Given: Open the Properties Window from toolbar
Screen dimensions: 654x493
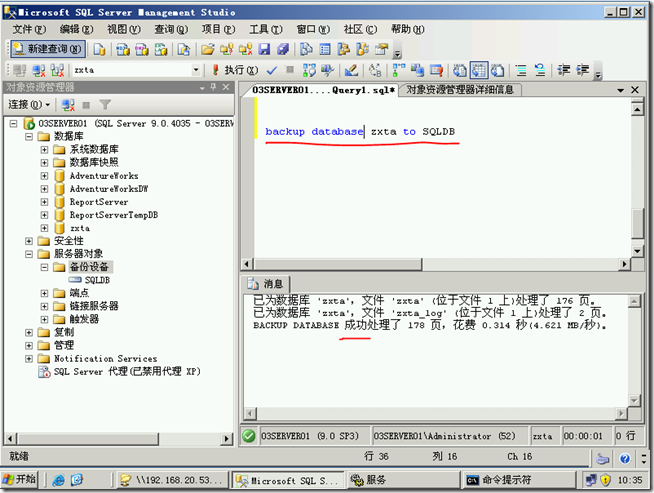Looking at the screenshot, I should (x=381, y=49).
